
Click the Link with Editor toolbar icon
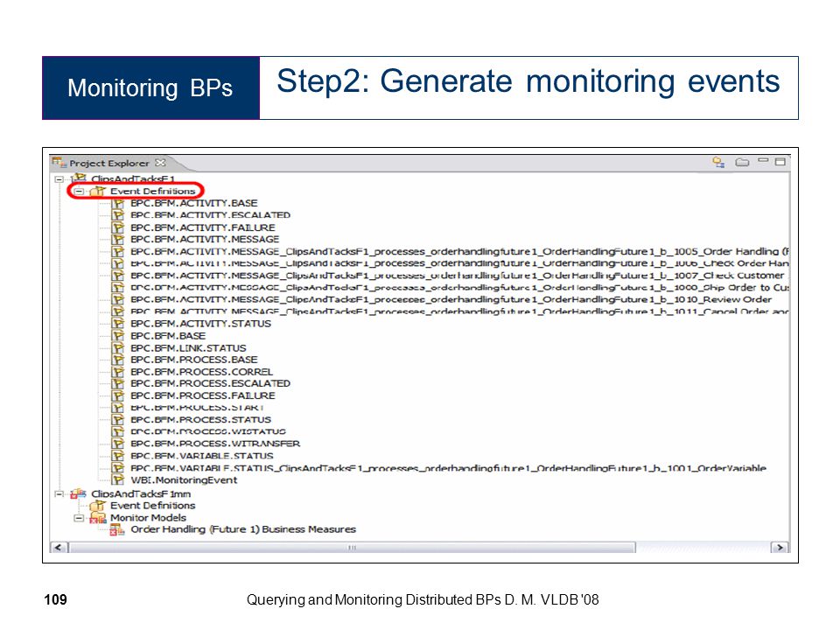tap(718, 162)
